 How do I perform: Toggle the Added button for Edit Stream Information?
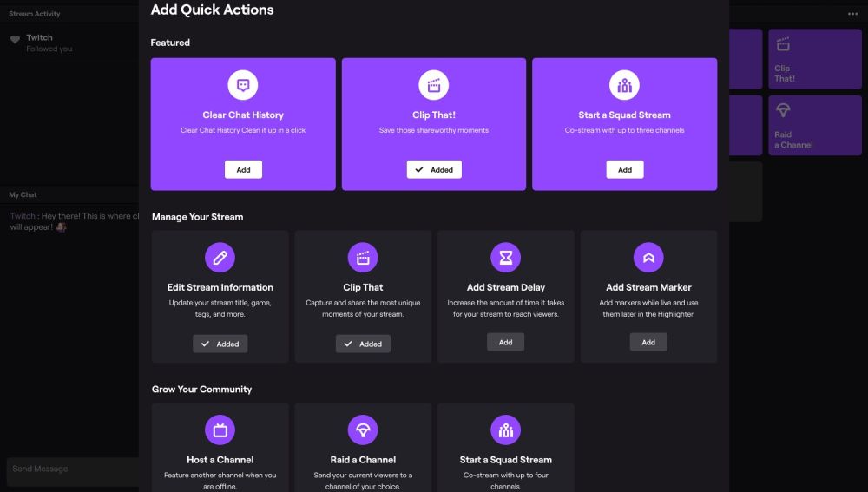coord(220,344)
